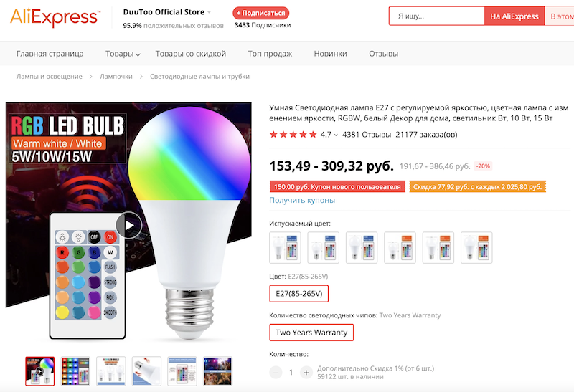Screen dimensions: 574x392
Task: Select the first emitted color swatch
Action: coord(285,247)
